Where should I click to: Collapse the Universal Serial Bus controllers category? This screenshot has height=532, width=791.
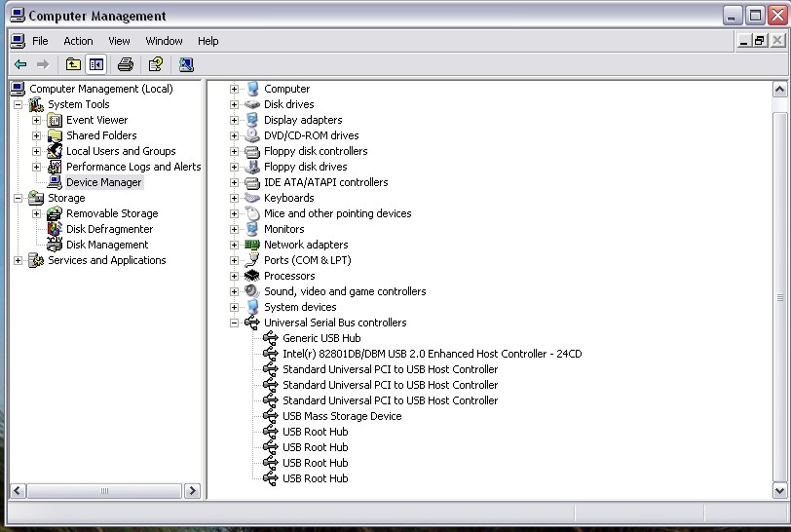234,323
